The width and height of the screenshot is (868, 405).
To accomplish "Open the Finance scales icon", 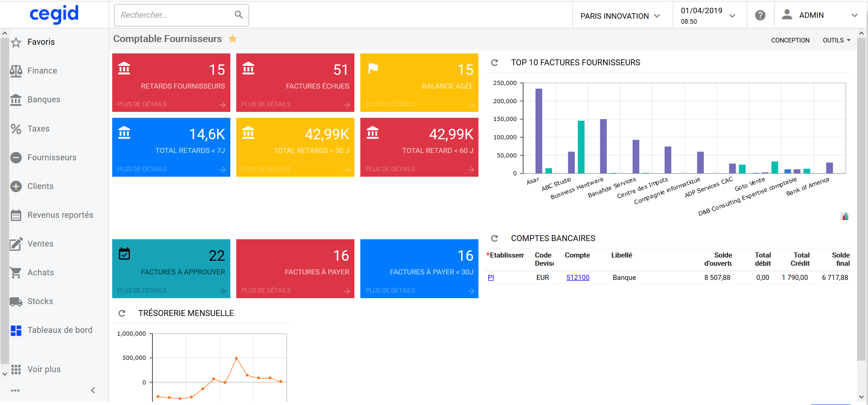I will pyautogui.click(x=16, y=71).
